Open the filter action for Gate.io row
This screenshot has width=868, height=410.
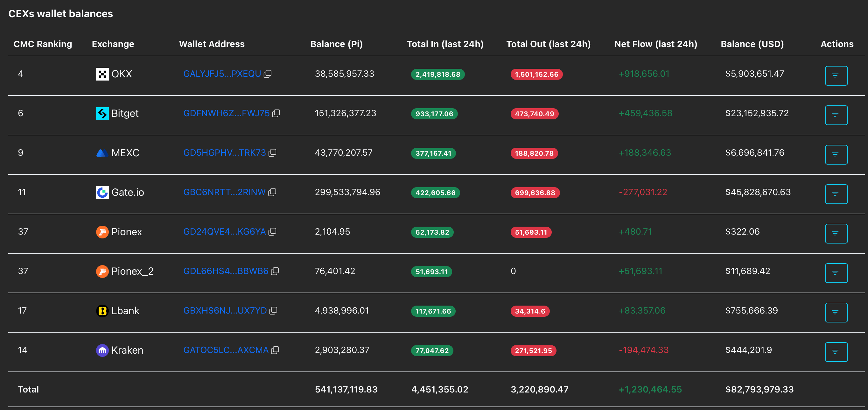tap(836, 194)
